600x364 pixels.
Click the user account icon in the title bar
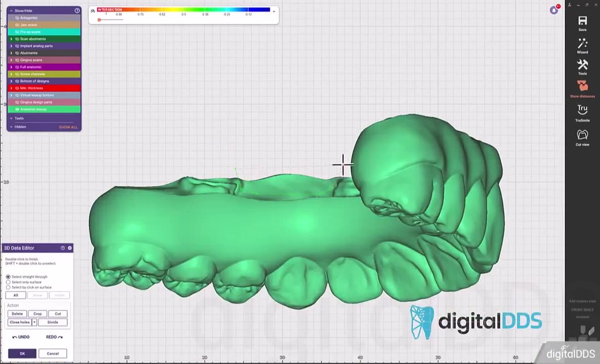[570, 5]
